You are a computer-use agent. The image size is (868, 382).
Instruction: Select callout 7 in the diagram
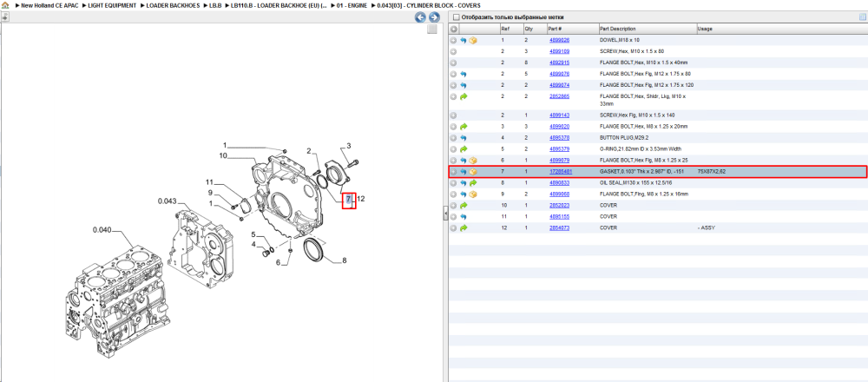(349, 199)
